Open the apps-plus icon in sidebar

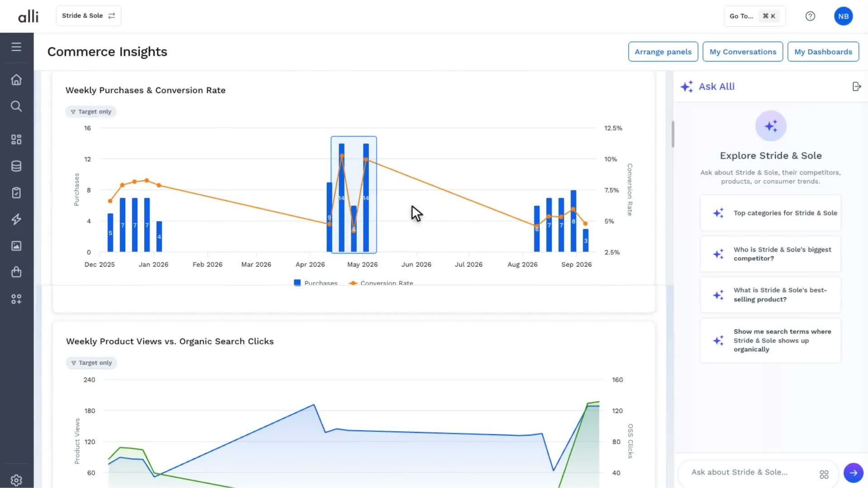[x=16, y=299]
